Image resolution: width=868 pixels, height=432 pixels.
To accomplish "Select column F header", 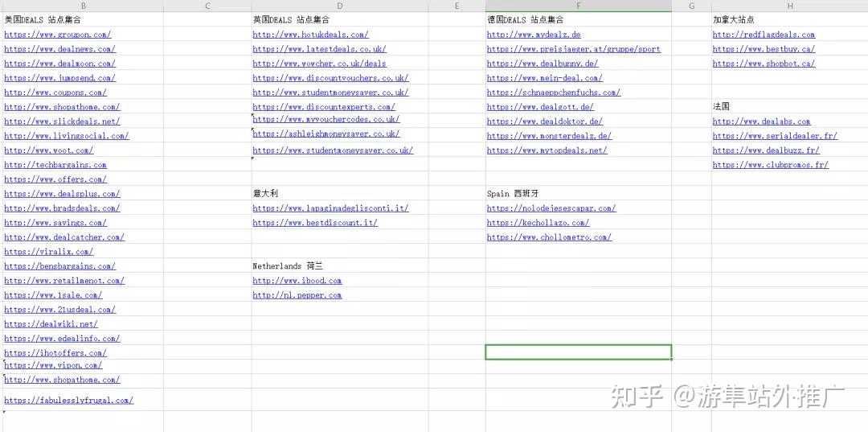I will click(x=579, y=6).
